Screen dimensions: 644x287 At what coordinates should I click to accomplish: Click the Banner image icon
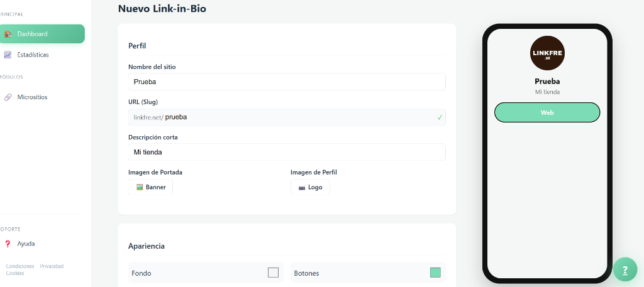(140, 187)
